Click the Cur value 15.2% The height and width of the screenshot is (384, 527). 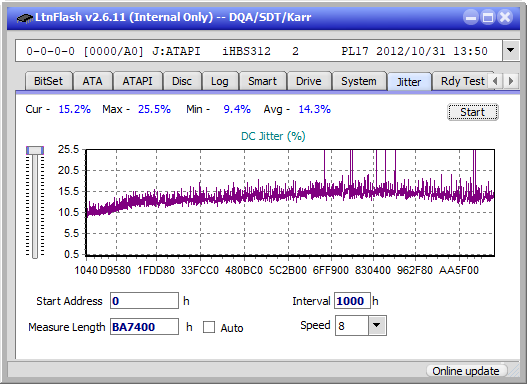tap(75, 109)
